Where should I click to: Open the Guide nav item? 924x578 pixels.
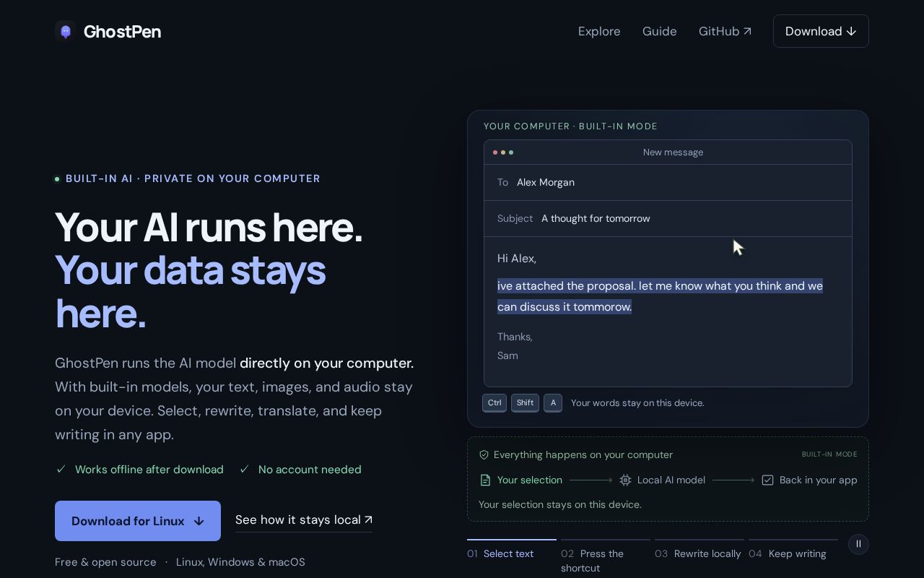click(x=660, y=31)
